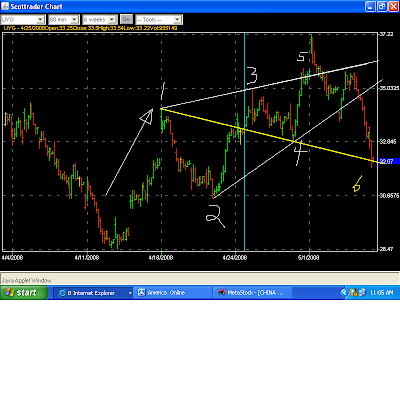400x400 pixels.
Task: Click the 4/24/2008 date axis label
Action: coord(235,257)
